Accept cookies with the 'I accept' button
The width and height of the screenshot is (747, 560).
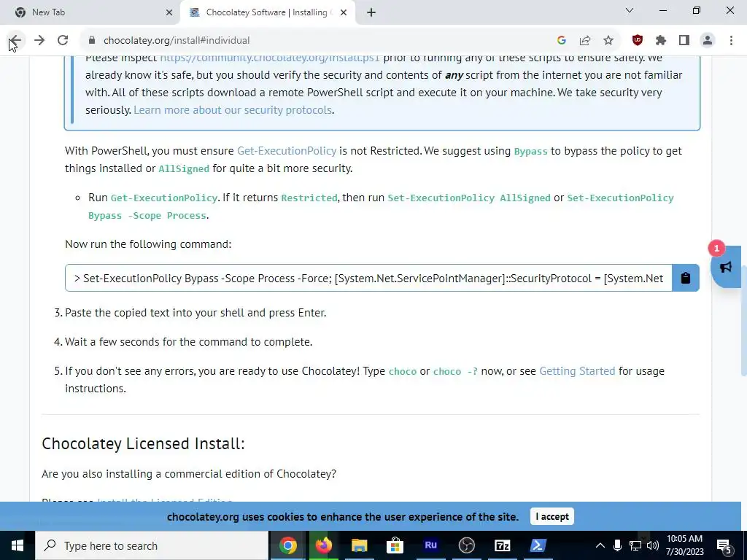(552, 517)
